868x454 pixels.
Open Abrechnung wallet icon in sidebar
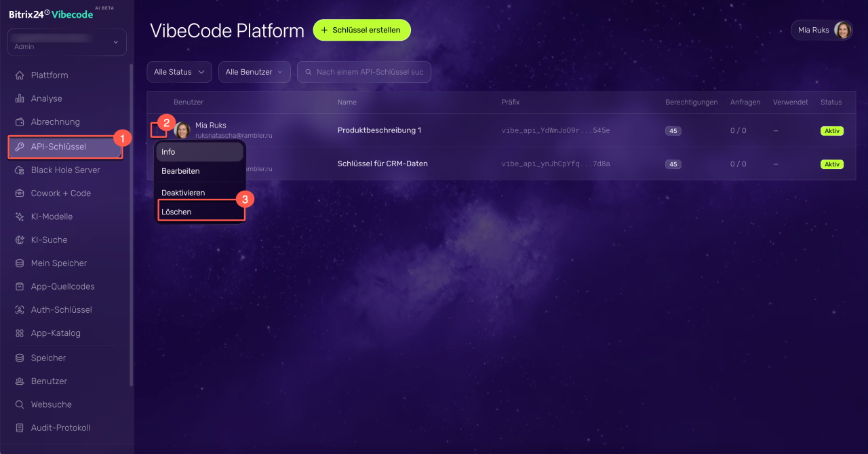click(x=20, y=122)
